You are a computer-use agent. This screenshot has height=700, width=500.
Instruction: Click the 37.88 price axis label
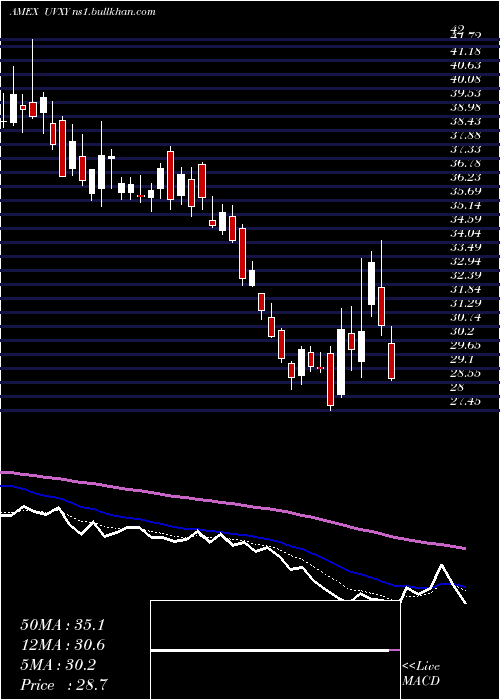[x=467, y=135]
